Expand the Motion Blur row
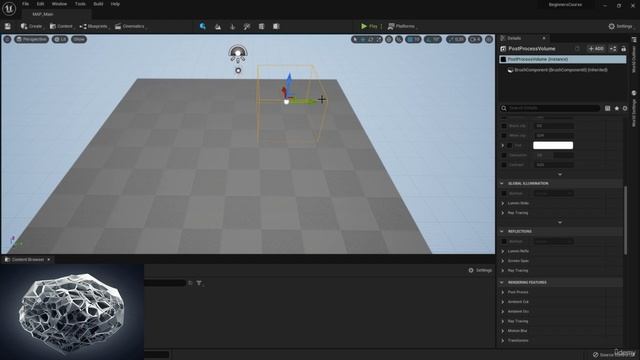This screenshot has height=360, width=640. (x=503, y=331)
